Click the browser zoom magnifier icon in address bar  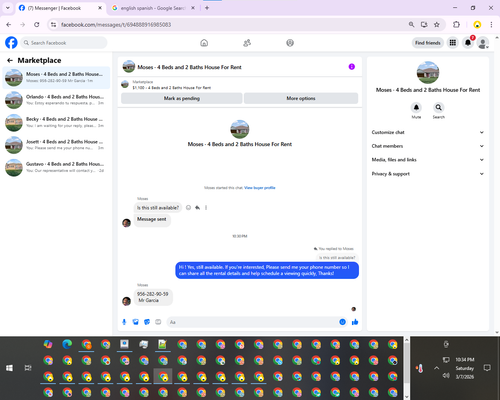(411, 24)
